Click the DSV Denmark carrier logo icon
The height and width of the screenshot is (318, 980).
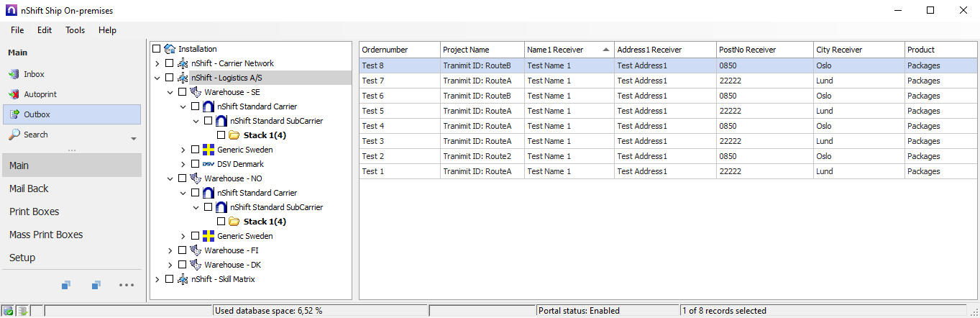pyautogui.click(x=209, y=164)
